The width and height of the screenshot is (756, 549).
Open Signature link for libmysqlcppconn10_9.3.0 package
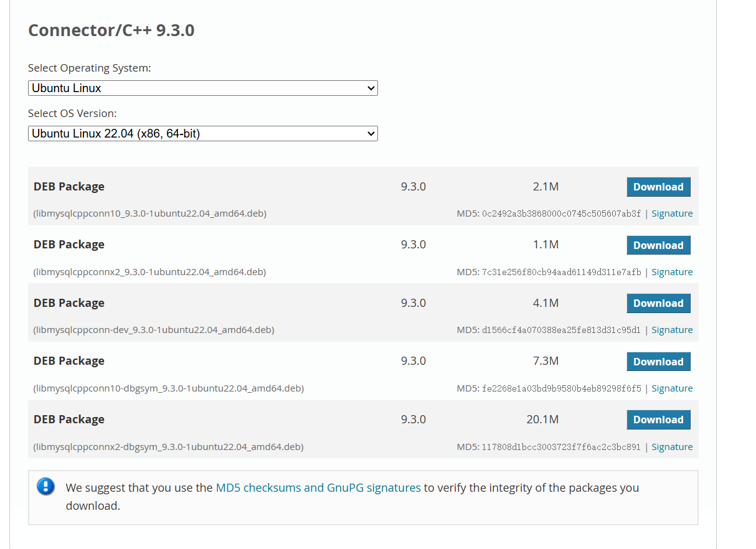pos(672,213)
